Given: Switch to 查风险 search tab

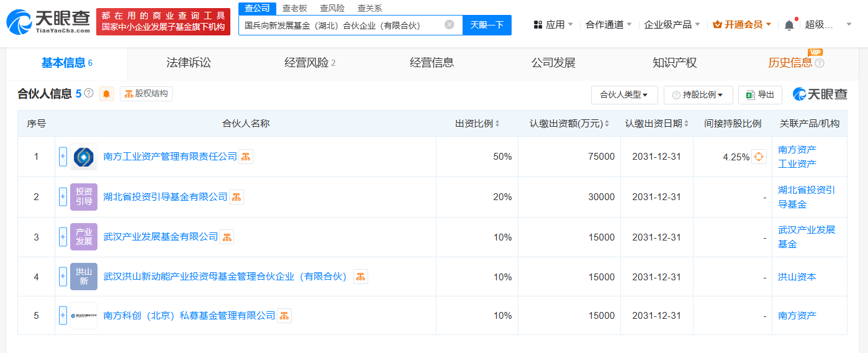Looking at the screenshot, I should click(x=332, y=8).
